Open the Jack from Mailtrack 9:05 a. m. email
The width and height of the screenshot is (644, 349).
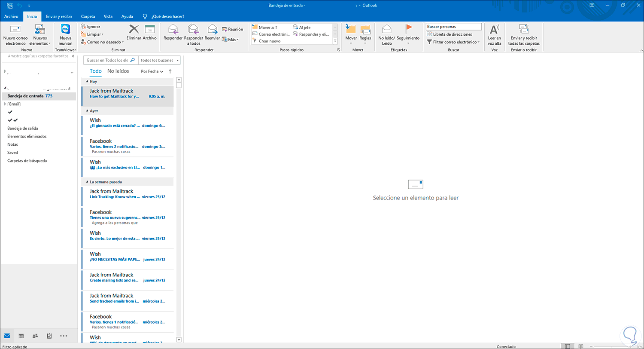coord(127,96)
